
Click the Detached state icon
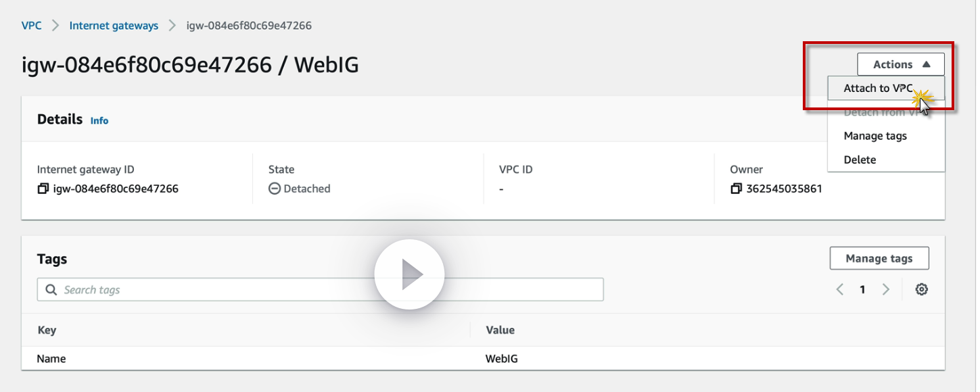coord(275,189)
